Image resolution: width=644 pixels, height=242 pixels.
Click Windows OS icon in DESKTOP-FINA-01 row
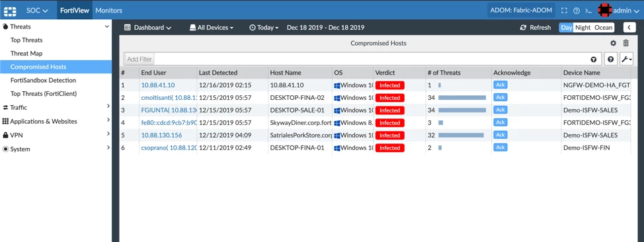tap(338, 148)
